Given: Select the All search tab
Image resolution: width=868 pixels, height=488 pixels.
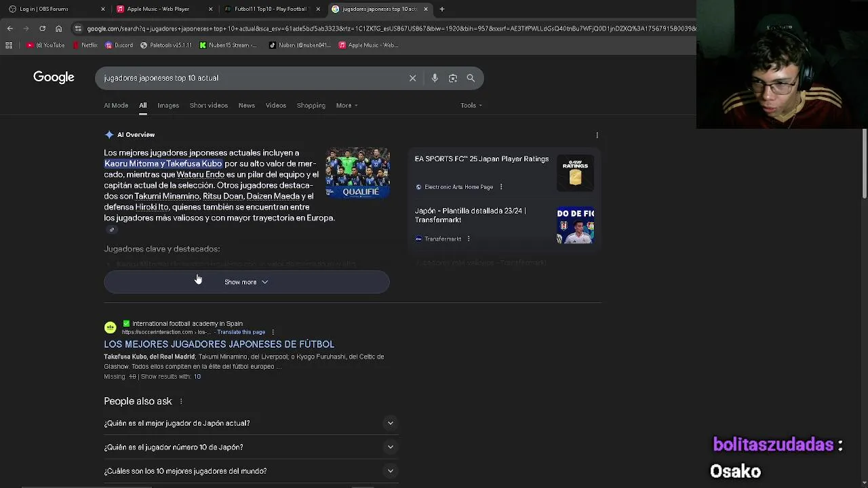Looking at the screenshot, I should click(x=142, y=105).
